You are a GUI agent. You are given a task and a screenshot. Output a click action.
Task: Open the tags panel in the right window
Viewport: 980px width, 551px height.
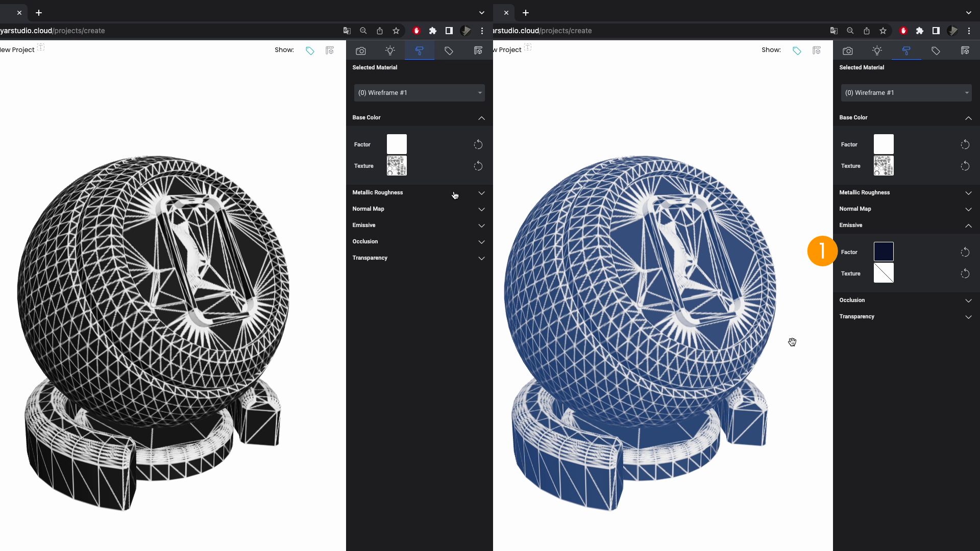(x=936, y=51)
